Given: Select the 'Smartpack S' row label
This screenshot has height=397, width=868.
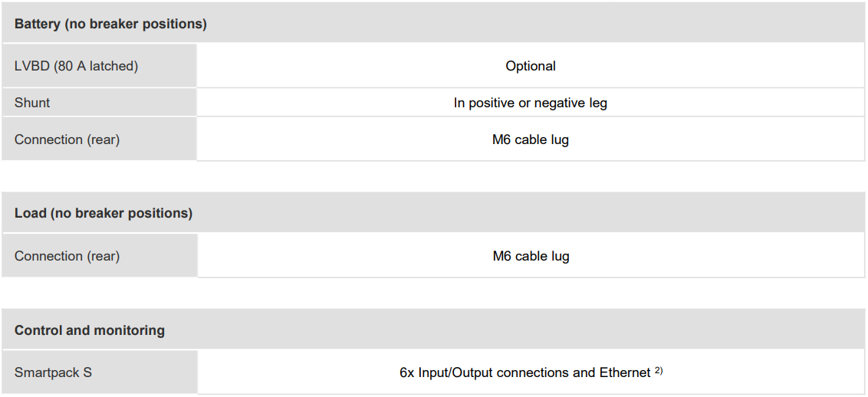Looking at the screenshot, I should pos(53,372).
